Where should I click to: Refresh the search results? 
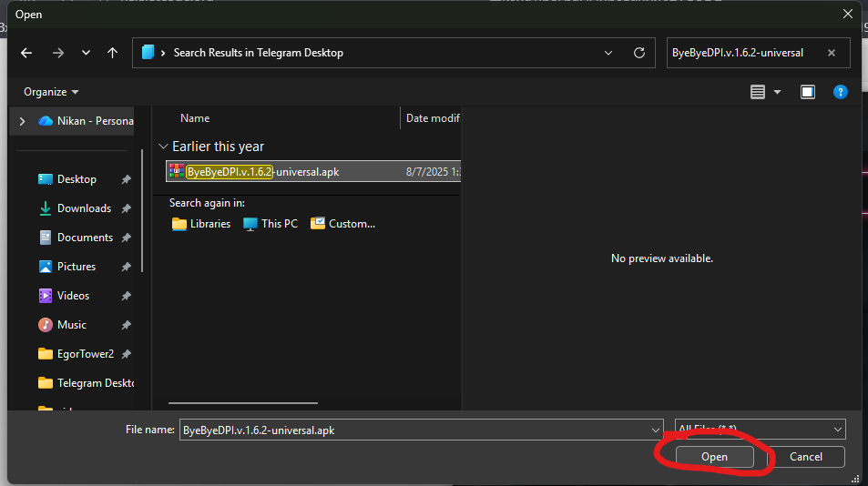click(x=639, y=53)
